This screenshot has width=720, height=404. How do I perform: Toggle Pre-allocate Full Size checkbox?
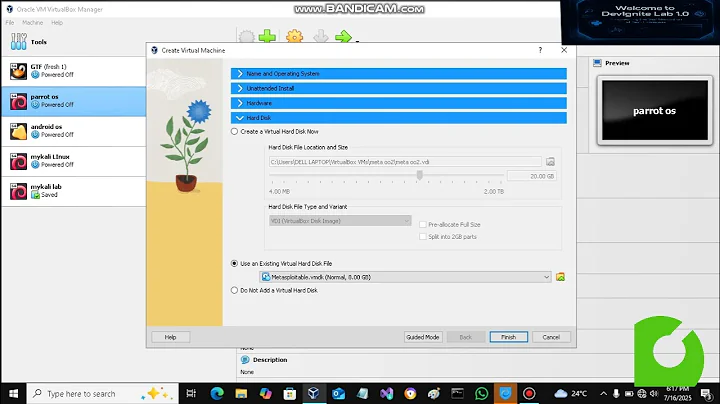pyautogui.click(x=422, y=224)
